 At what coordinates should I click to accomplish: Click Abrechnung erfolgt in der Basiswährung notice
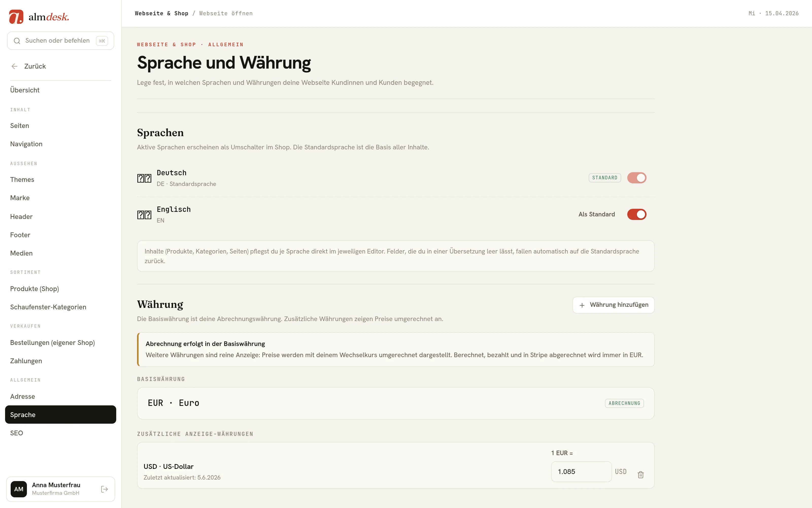(x=396, y=350)
